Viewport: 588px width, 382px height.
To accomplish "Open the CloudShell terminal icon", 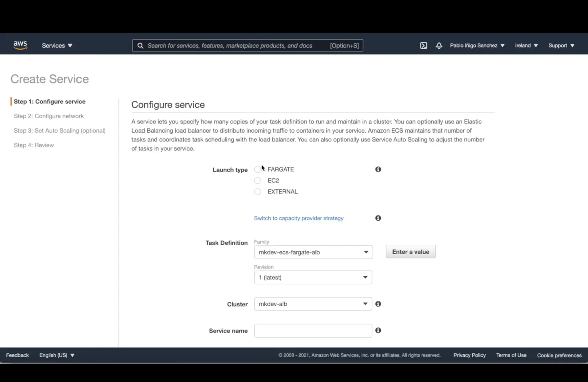I will 424,46.
